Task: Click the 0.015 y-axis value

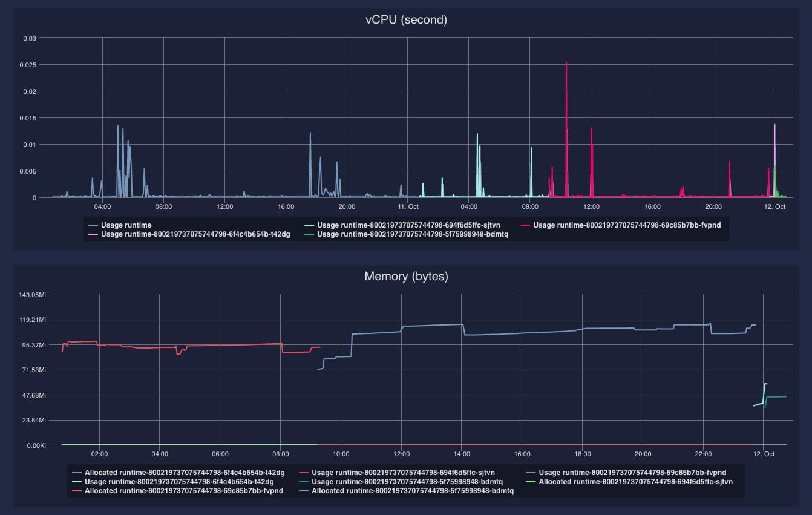Action: [x=28, y=118]
